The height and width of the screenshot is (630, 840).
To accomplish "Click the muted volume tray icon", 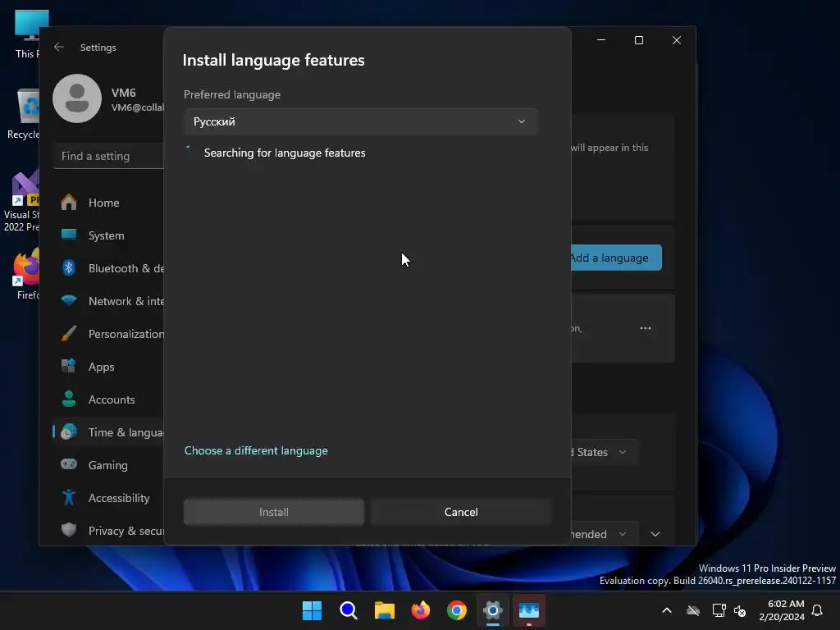I will point(740,610).
